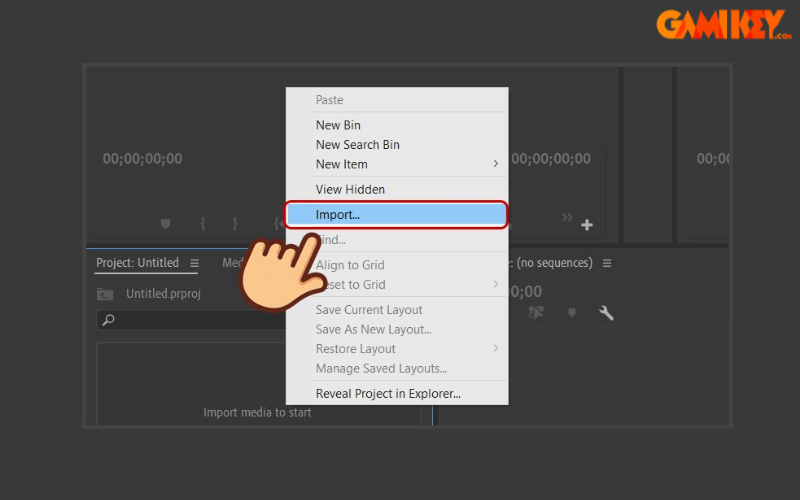This screenshot has height=500, width=800.
Task: Open the Button Editor plus icon
Action: tap(587, 225)
